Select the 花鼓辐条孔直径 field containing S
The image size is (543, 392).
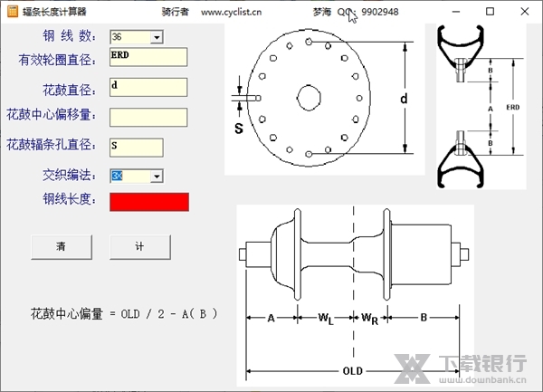coord(136,147)
